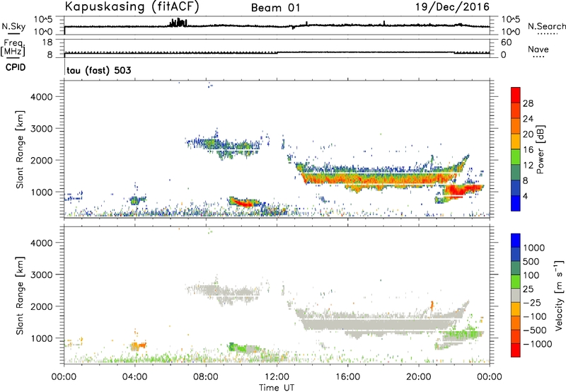Click the 16 value on Power colorbar
Screen dimensions: 566x392
[528, 150]
